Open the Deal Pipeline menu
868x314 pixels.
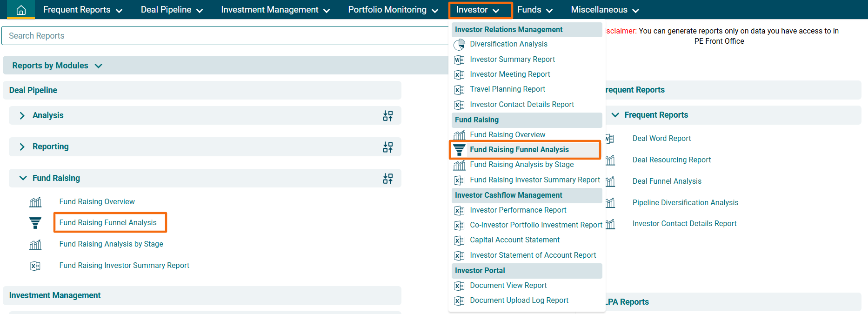coord(172,10)
